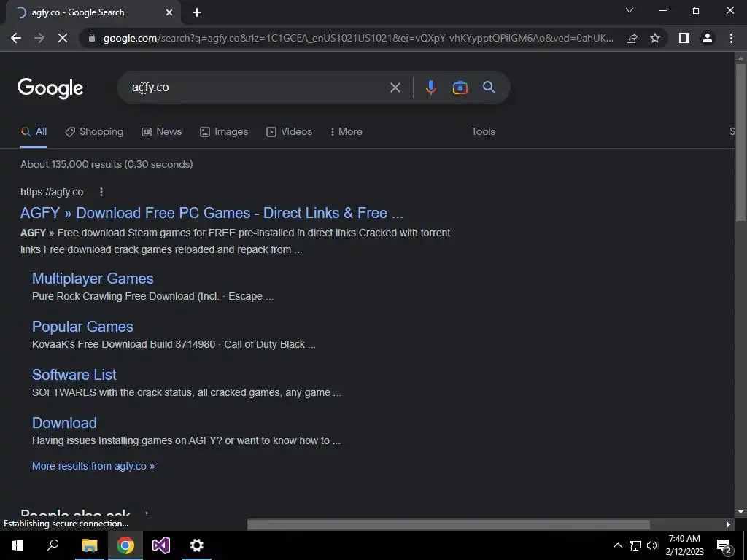The width and height of the screenshot is (747, 560).
Task: Open the clock and calendar flyout
Action: pos(684,545)
